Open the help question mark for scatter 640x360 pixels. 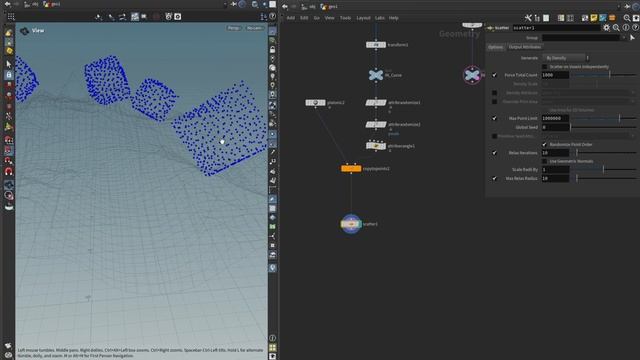[x=635, y=28]
